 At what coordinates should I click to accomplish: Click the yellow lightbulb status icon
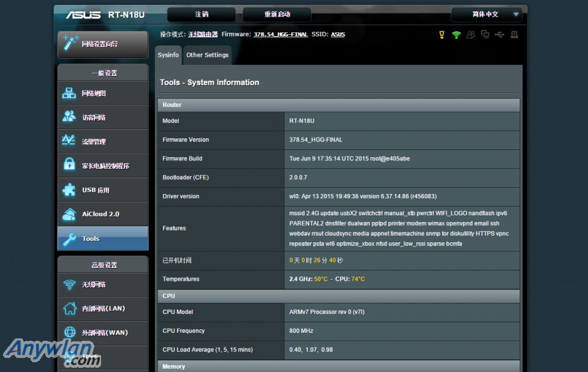tap(442, 35)
